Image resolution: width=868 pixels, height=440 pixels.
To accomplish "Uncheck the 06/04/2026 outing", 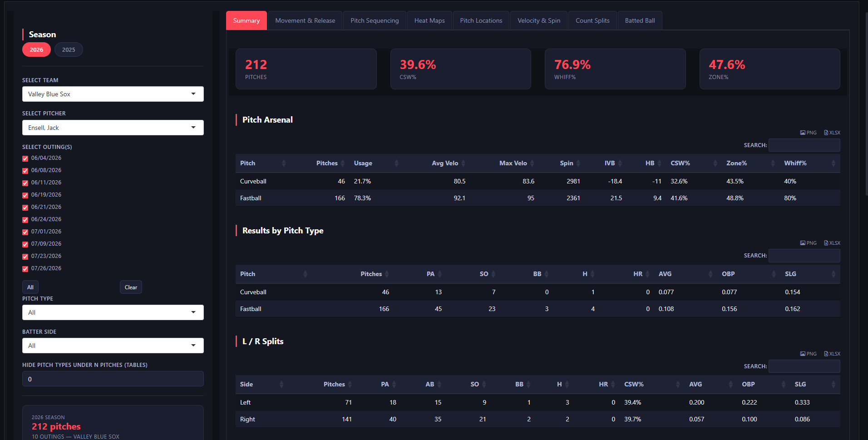I will click(25, 158).
